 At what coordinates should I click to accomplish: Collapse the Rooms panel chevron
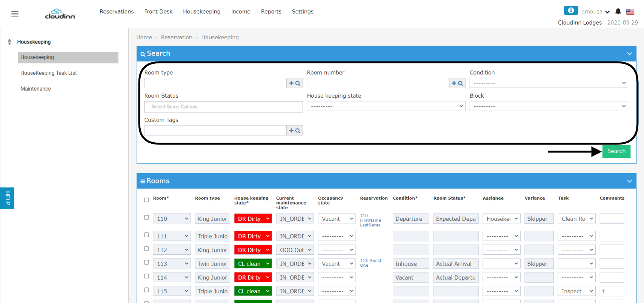(629, 181)
